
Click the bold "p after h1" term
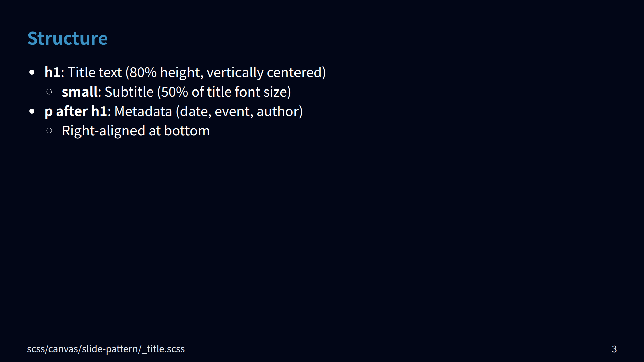coord(76,111)
